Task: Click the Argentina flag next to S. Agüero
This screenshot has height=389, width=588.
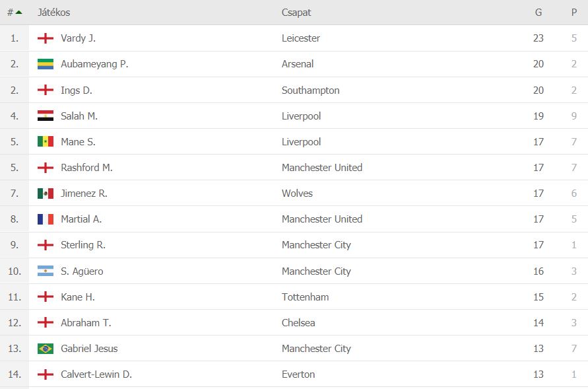Action: coord(46,271)
